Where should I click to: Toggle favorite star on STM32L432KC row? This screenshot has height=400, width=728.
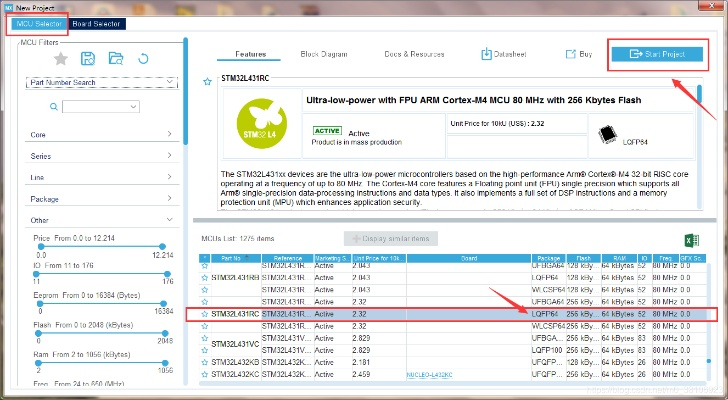(x=204, y=374)
